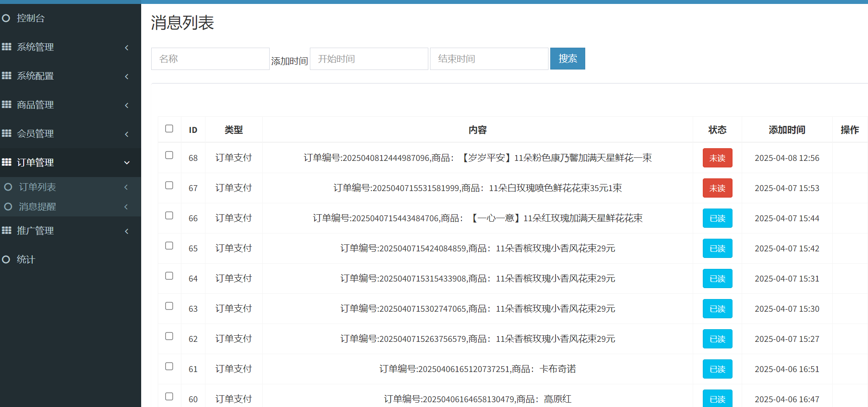Collapse the 订单管理 menu chevron

click(127, 163)
